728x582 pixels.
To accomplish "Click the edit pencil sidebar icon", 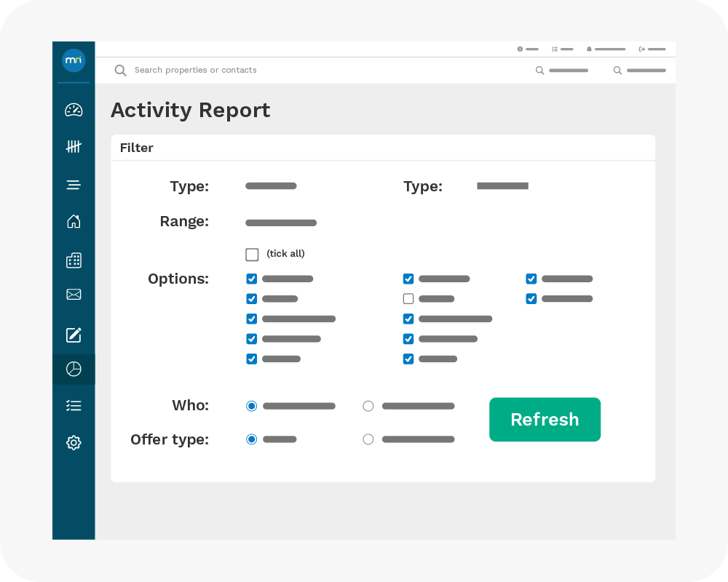I will coord(74,335).
